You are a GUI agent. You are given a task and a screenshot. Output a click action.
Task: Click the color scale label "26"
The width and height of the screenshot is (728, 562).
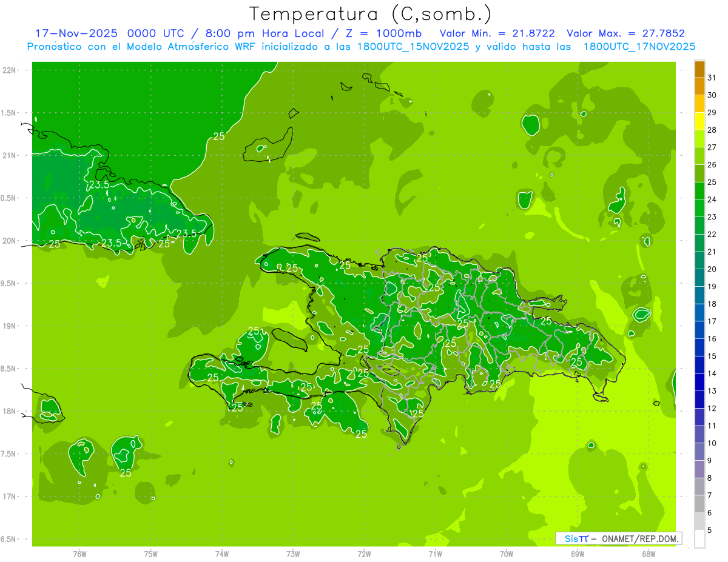tap(712, 165)
